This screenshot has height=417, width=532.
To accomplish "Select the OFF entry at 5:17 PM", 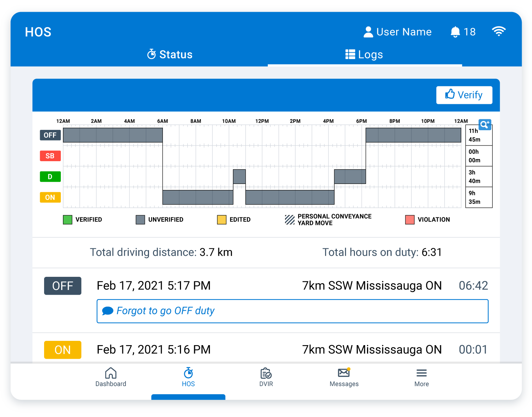I will [x=266, y=286].
